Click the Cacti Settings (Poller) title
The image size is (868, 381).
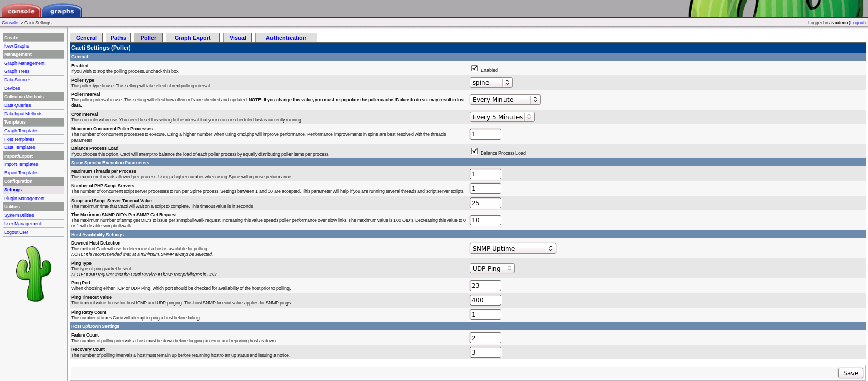[x=101, y=48]
